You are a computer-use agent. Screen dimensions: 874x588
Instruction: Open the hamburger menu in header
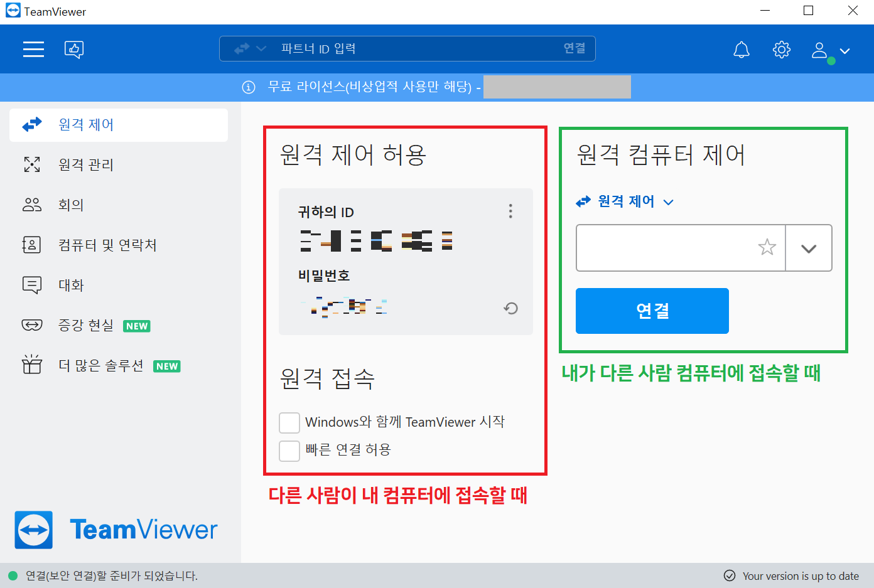(33, 49)
